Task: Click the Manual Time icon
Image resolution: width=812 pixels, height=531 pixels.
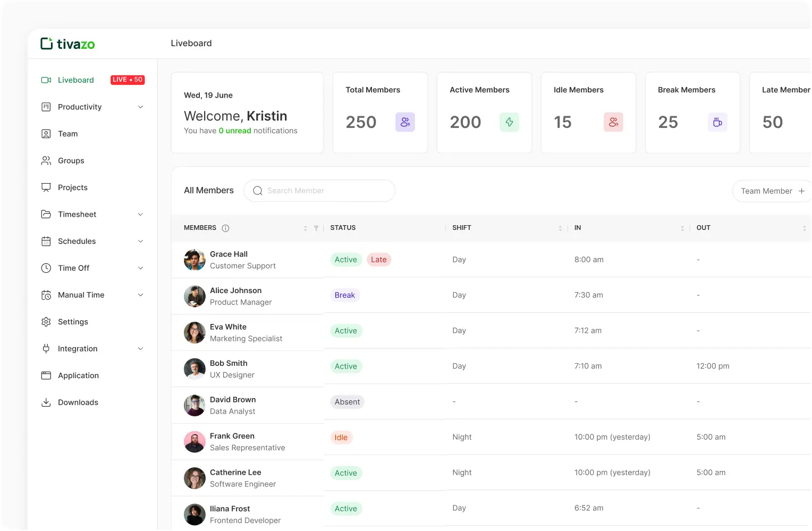Action: 46,295
